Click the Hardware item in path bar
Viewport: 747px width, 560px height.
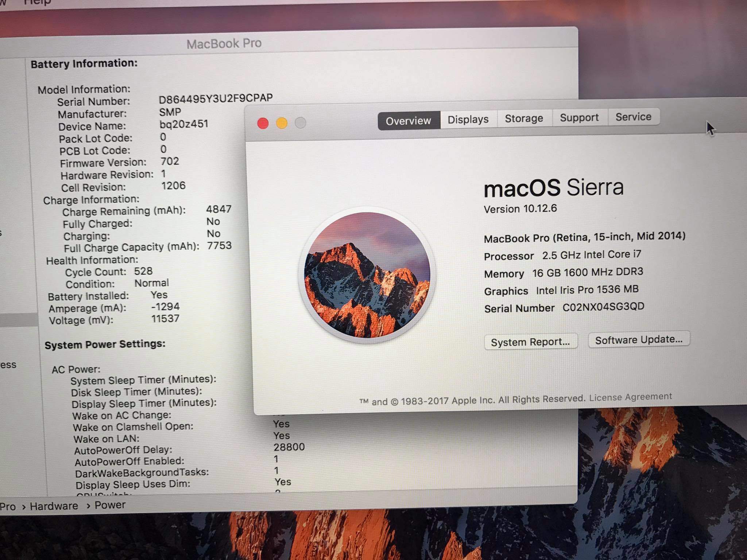54,506
